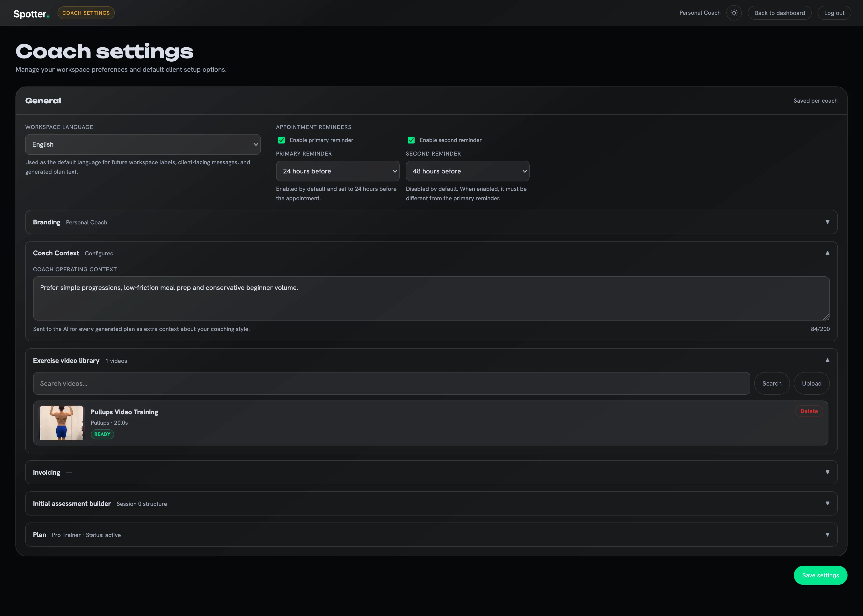Click the Search videos button

click(772, 383)
